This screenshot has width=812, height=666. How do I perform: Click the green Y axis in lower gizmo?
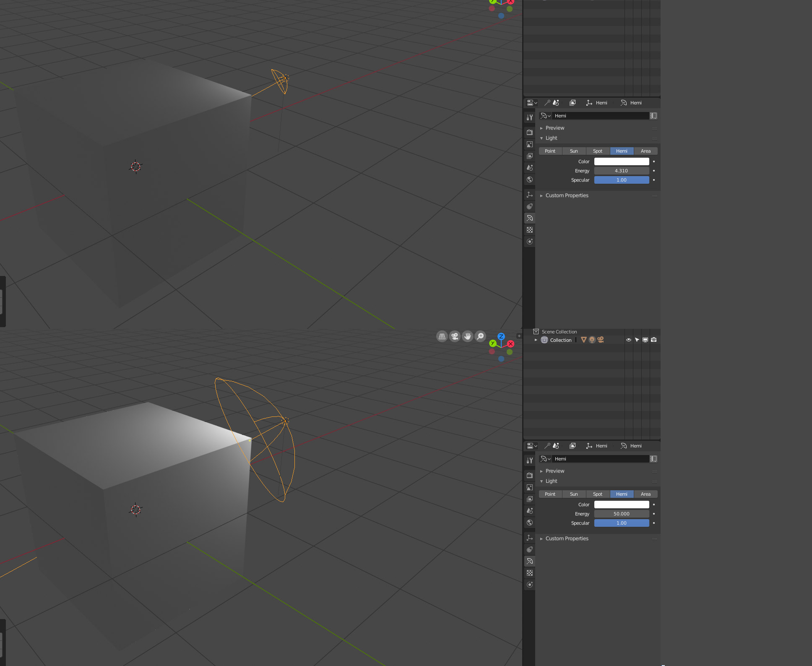[x=493, y=343]
